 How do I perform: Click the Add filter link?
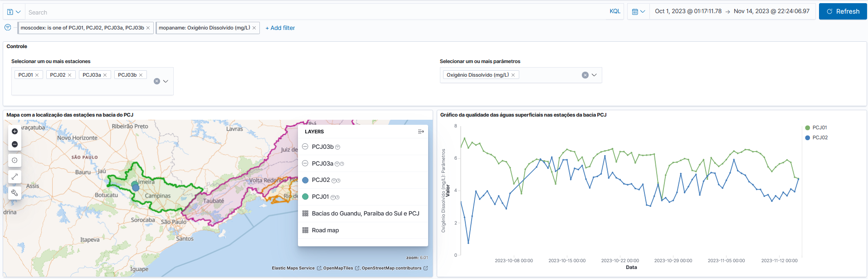pos(280,28)
